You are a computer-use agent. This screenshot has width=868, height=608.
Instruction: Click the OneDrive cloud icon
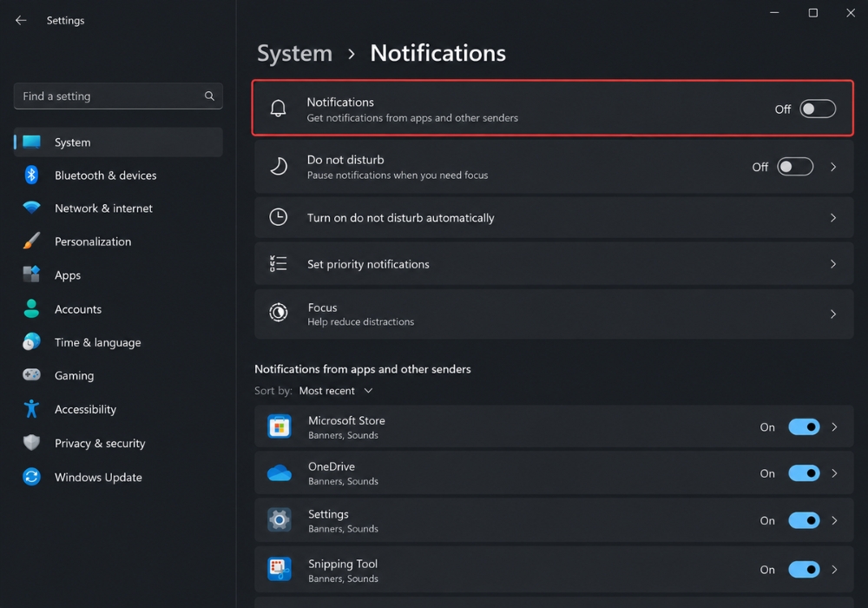(x=279, y=473)
